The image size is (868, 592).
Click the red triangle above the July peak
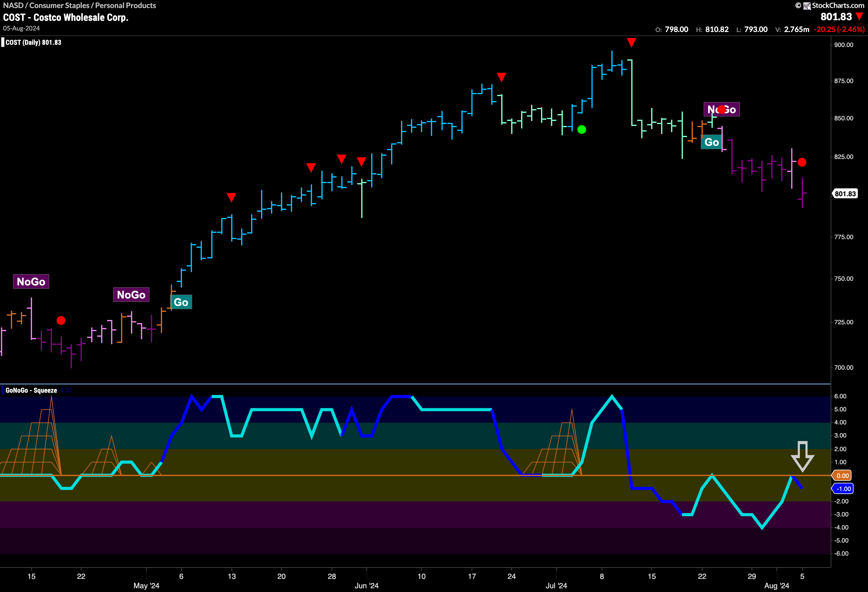coord(631,43)
